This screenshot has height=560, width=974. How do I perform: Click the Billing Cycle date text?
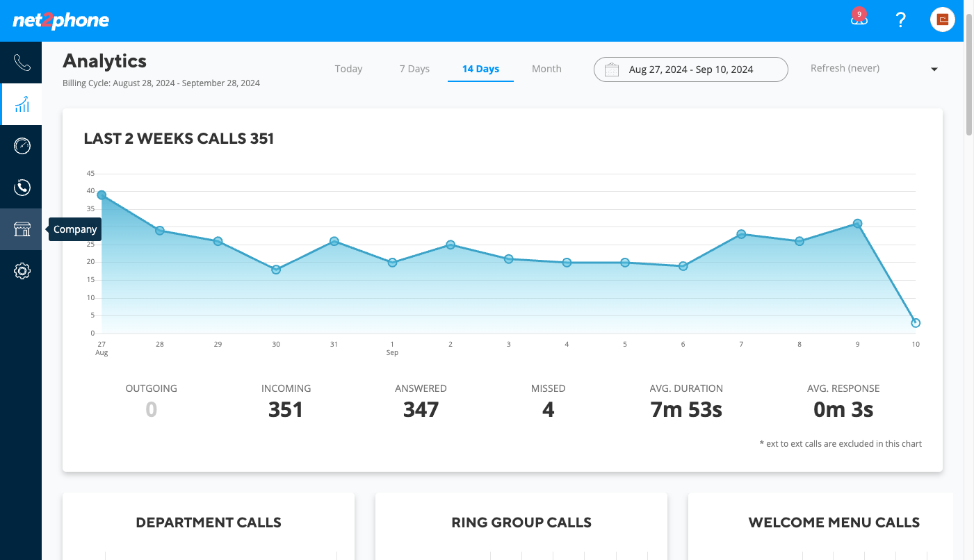161,83
